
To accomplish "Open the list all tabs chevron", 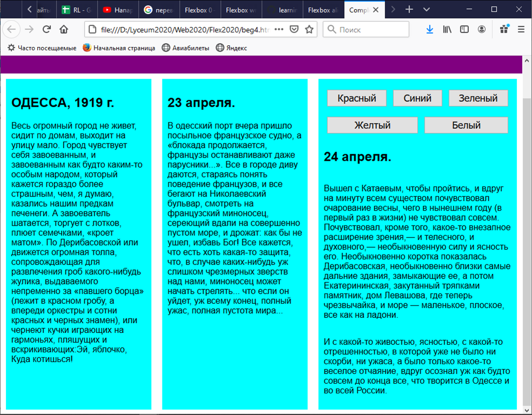I will [x=426, y=9].
